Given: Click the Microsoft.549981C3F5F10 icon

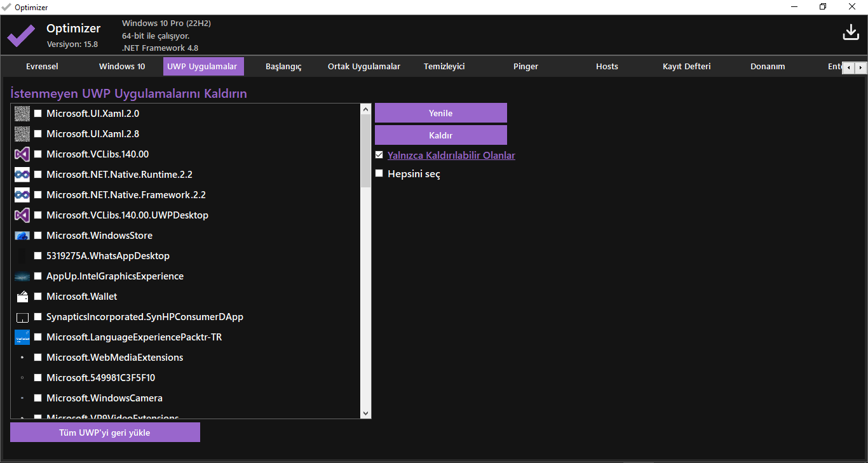Looking at the screenshot, I should pos(22,378).
